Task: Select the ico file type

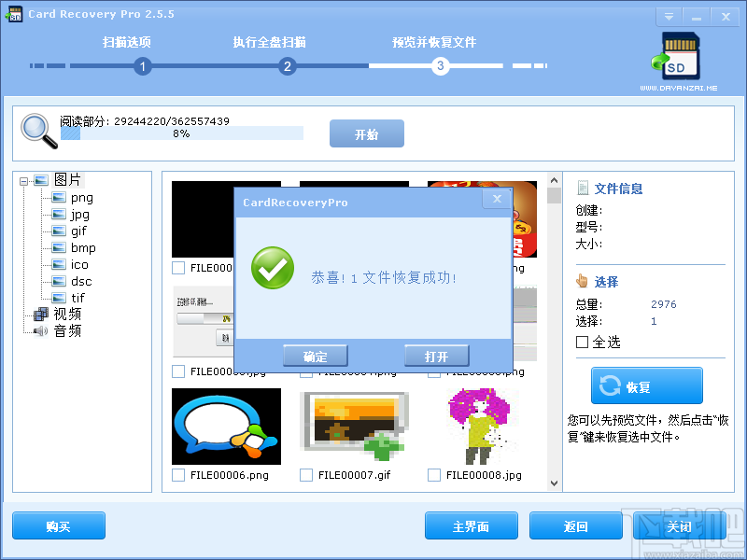Action: click(x=79, y=265)
